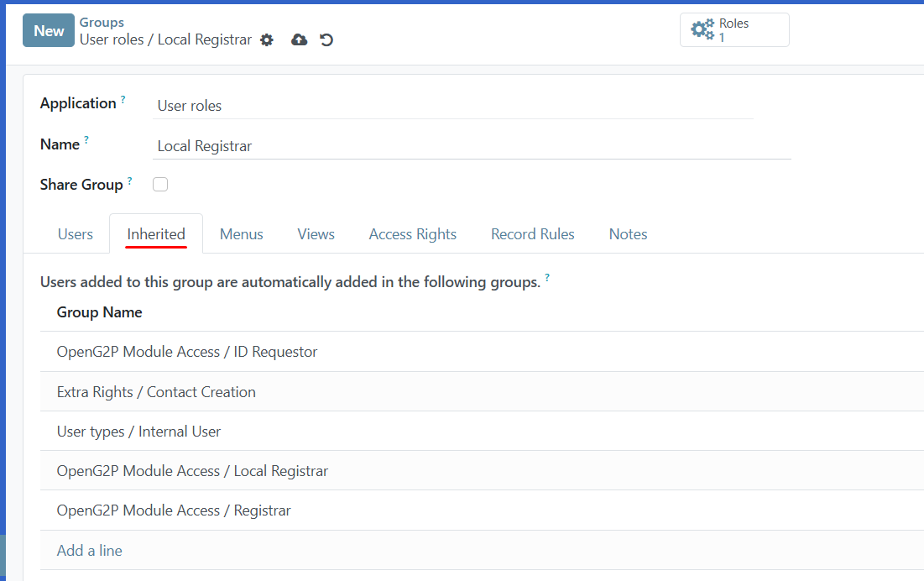The height and width of the screenshot is (581, 924).
Task: Open the Menus tab
Action: click(x=241, y=233)
